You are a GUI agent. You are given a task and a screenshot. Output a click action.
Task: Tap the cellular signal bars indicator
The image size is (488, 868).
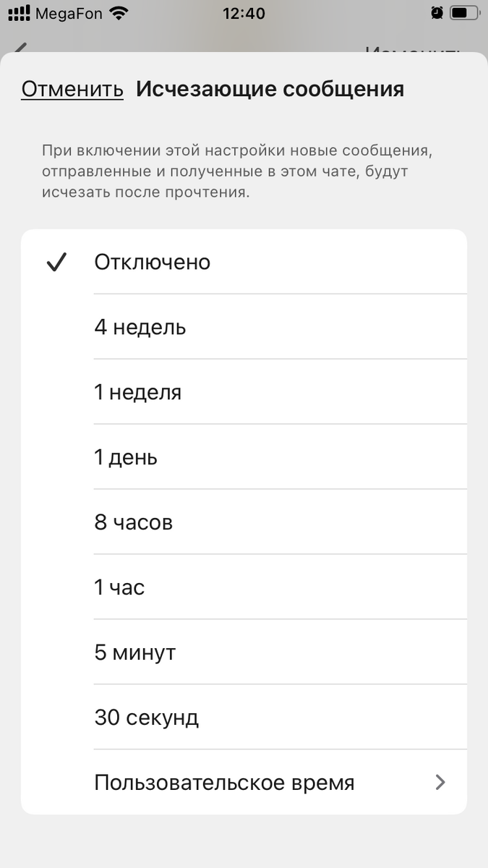tap(18, 12)
